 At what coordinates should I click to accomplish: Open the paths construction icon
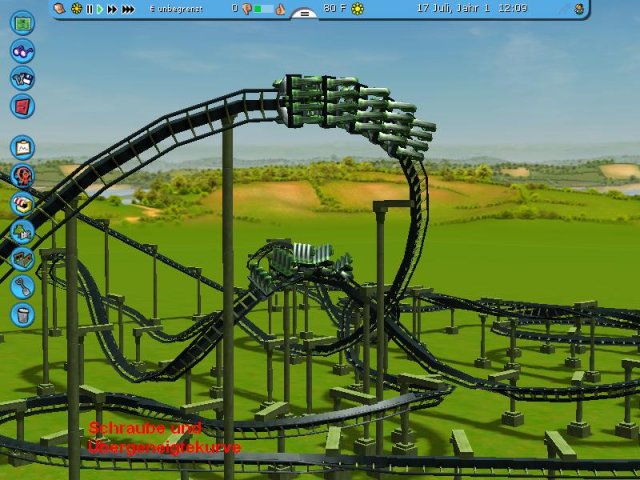[x=22, y=259]
